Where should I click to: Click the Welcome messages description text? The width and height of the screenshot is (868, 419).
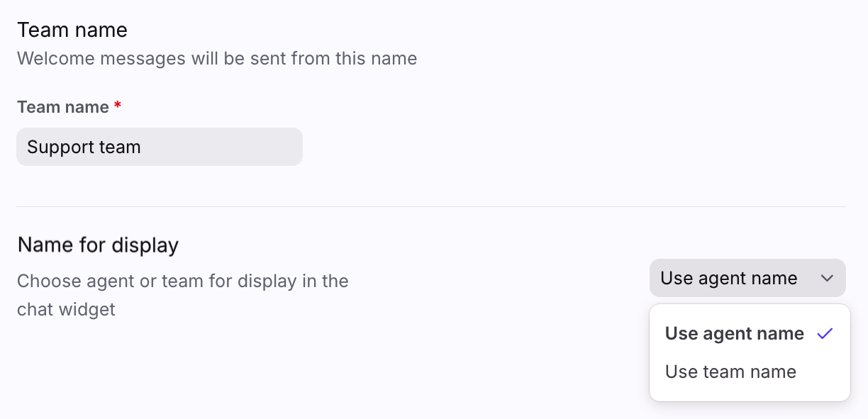click(x=216, y=58)
